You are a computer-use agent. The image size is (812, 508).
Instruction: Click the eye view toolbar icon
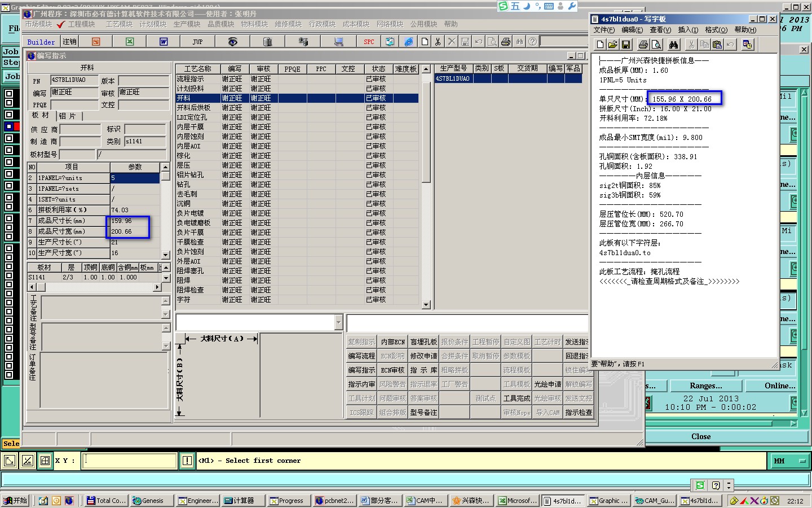click(x=232, y=42)
